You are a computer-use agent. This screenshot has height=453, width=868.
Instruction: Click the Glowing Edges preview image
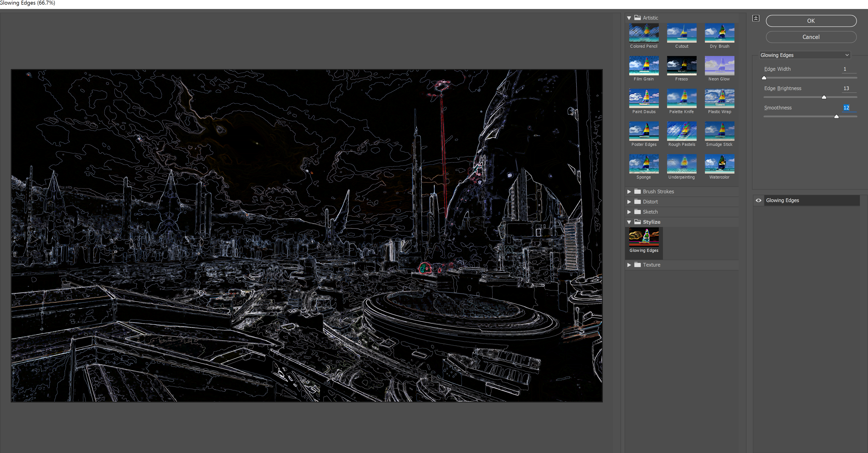(x=307, y=235)
